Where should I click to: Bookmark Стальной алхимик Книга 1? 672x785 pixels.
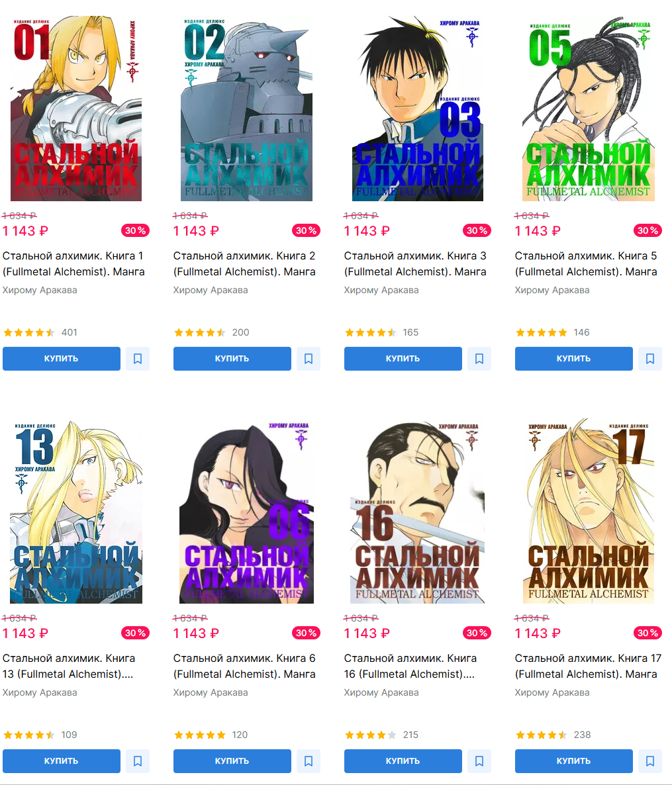tap(138, 359)
